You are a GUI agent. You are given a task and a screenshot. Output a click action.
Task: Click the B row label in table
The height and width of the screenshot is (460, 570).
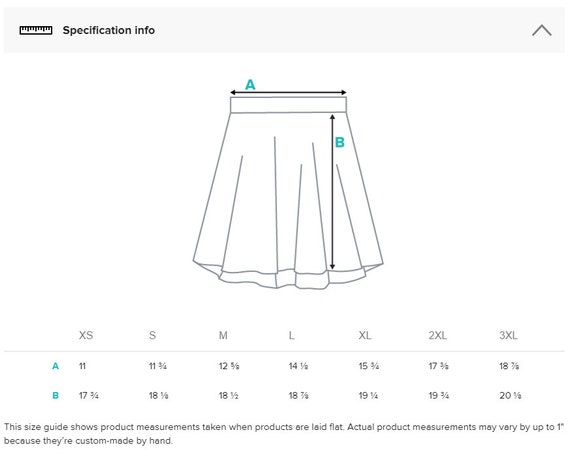click(x=56, y=395)
